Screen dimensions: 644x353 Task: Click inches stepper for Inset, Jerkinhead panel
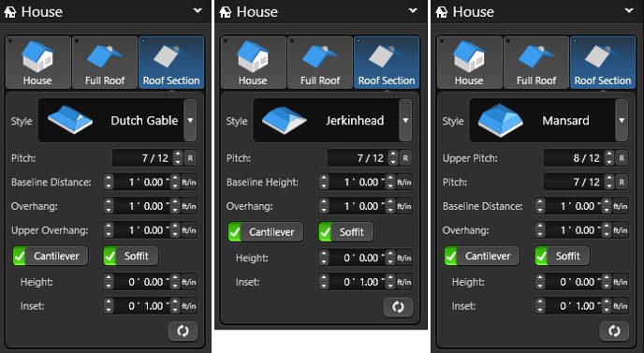click(390, 282)
